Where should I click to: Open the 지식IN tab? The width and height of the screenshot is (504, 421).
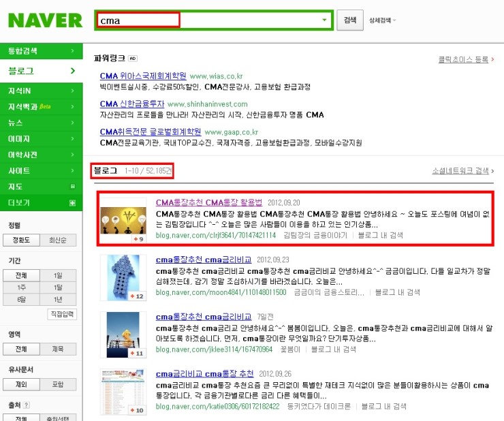[x=41, y=91]
